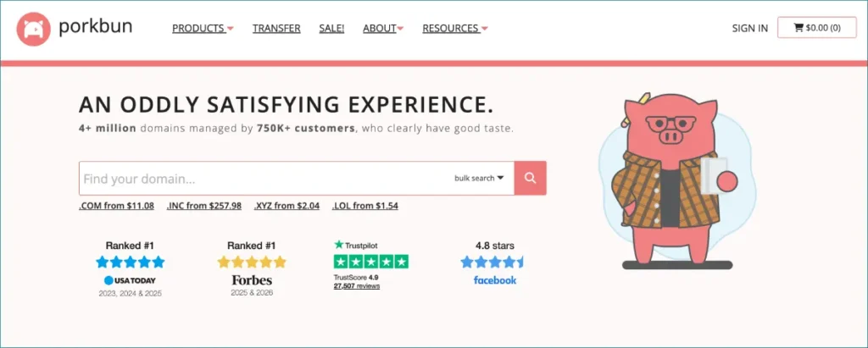The height and width of the screenshot is (348, 868).
Task: Click the USA Today logo
Action: (x=130, y=280)
